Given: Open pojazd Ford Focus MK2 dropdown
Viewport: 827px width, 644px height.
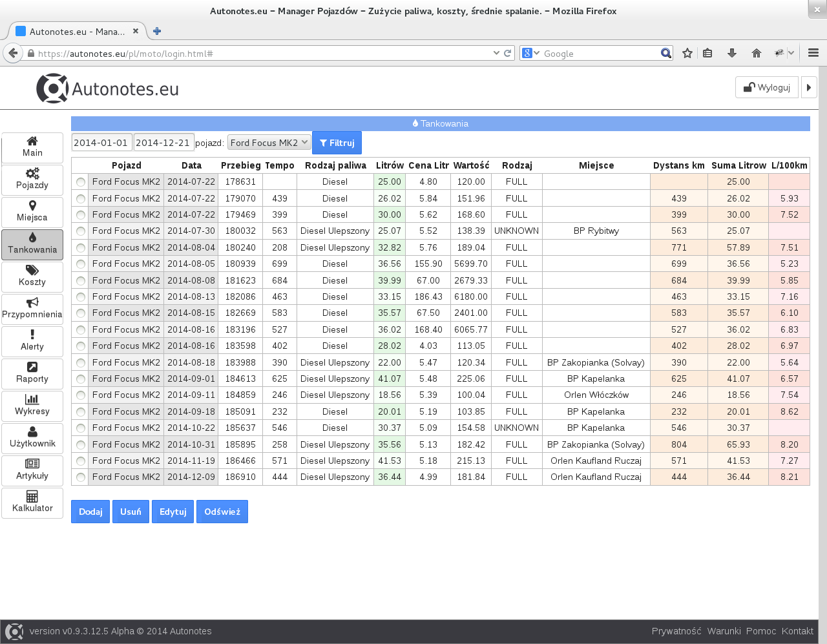Looking at the screenshot, I should 269,143.
